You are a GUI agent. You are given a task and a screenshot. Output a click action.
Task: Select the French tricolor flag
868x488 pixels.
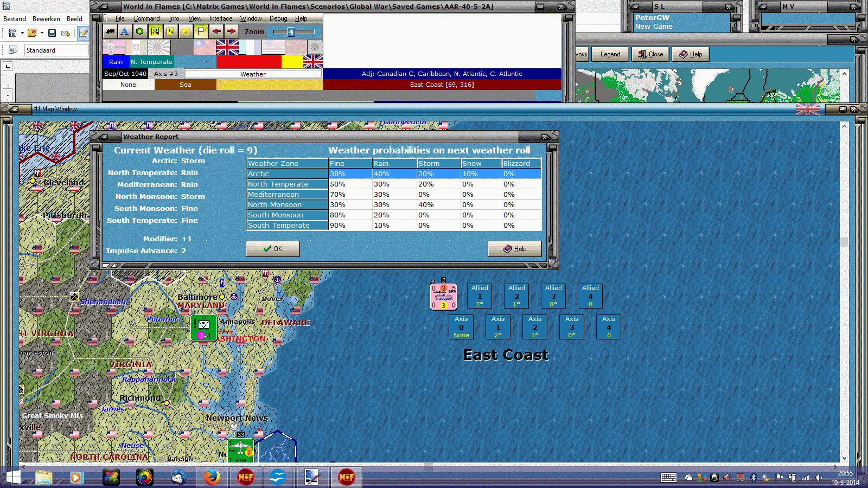[x=250, y=47]
